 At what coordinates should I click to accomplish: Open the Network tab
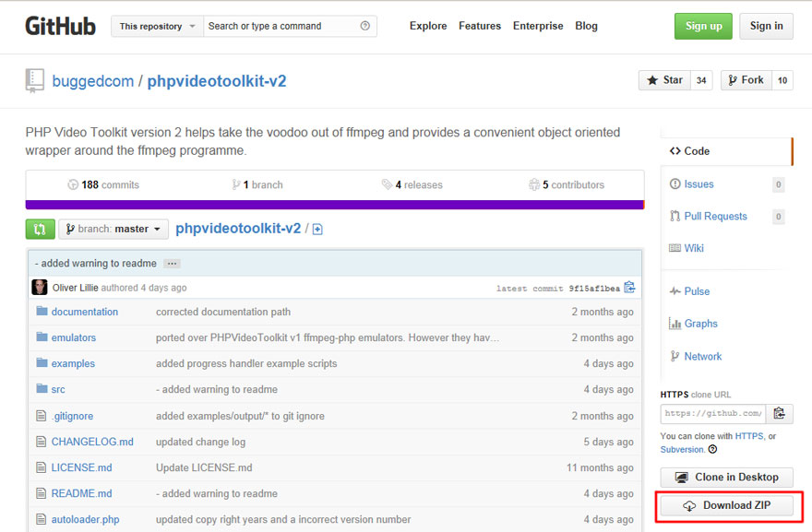coord(703,357)
